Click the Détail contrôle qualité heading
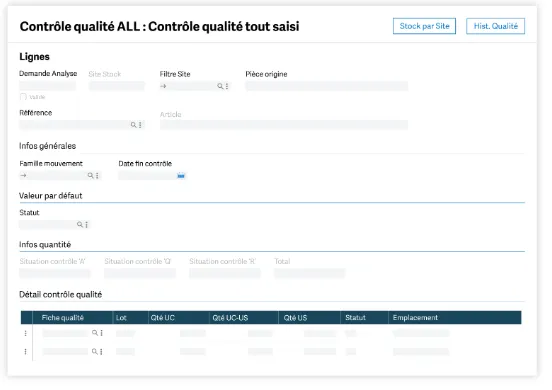 point(61,295)
